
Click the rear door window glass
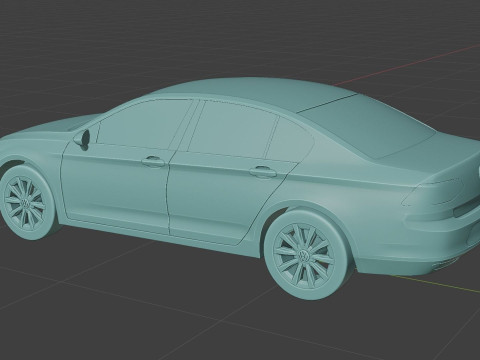pos(232,129)
